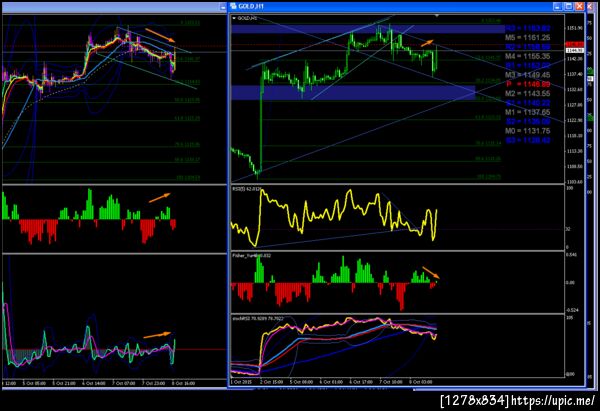
Task: Minimize the left chart window
Action: click(x=223, y=7)
